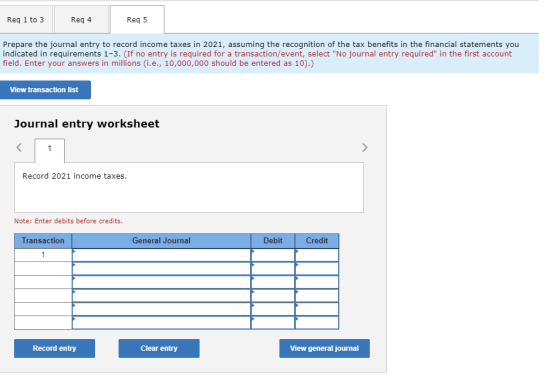Open first row General Journal account dropdown
Viewport: 560px width, 389px height.
(161, 255)
